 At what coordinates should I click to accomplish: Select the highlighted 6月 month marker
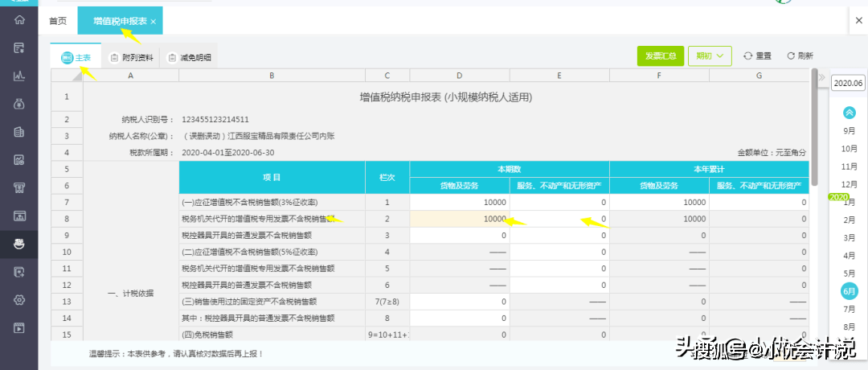tap(849, 291)
